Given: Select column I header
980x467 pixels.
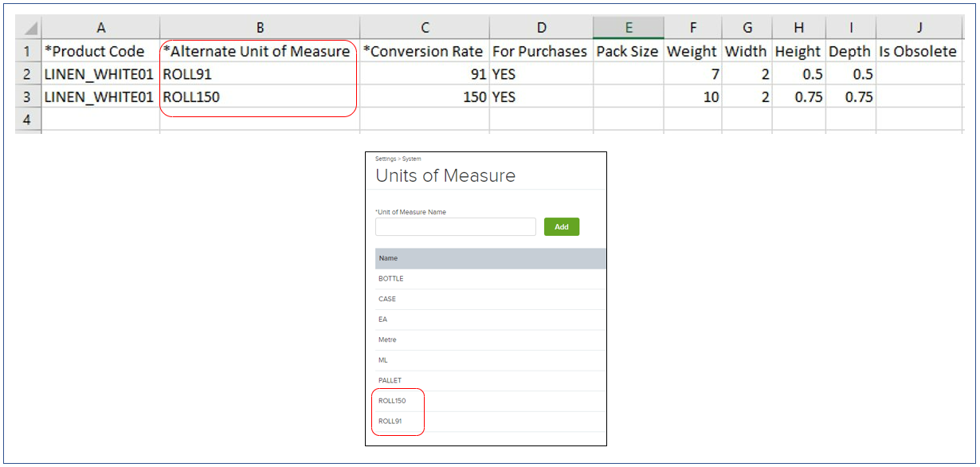Looking at the screenshot, I should [x=851, y=28].
